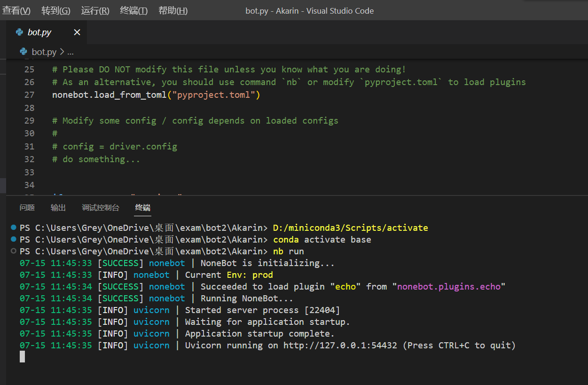Click the "do something..." comment
The image size is (588, 385).
pyautogui.click(x=96, y=159)
